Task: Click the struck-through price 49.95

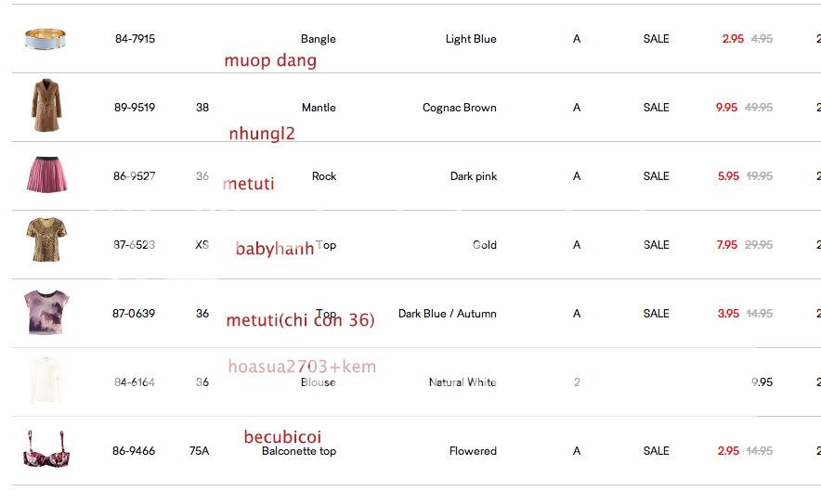Action: coord(759,108)
